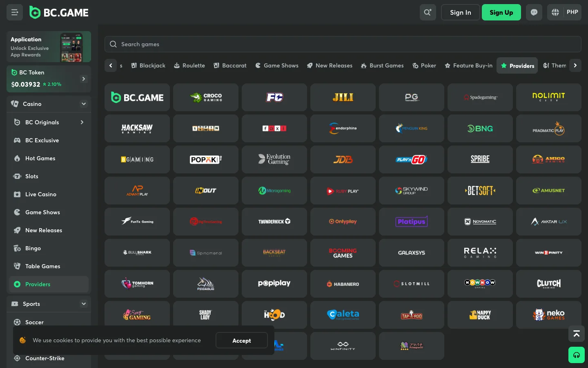Collapse the Casino section chevron
The height and width of the screenshot is (368, 588).
(84, 104)
